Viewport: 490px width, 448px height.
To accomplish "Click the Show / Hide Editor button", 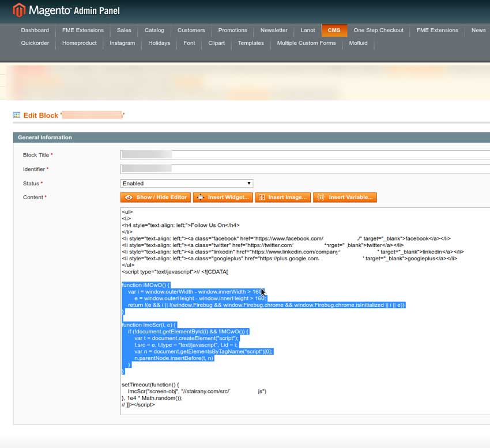I will pyautogui.click(x=155, y=197).
